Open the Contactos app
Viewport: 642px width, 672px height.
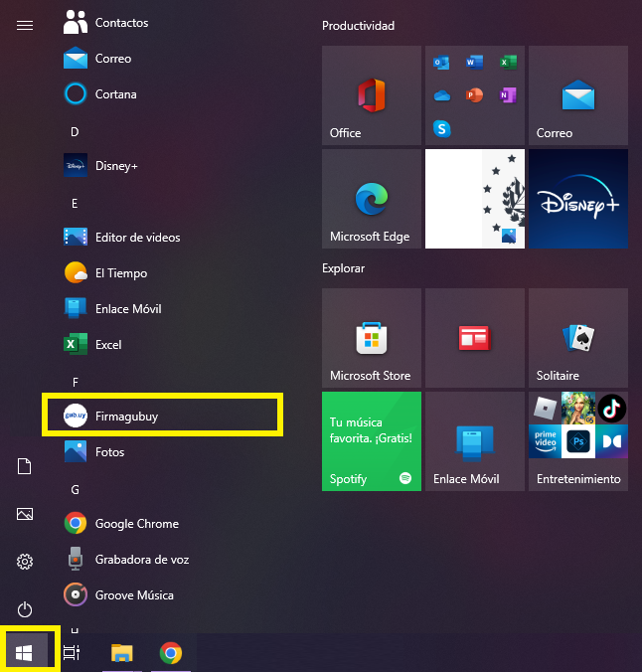(163, 22)
